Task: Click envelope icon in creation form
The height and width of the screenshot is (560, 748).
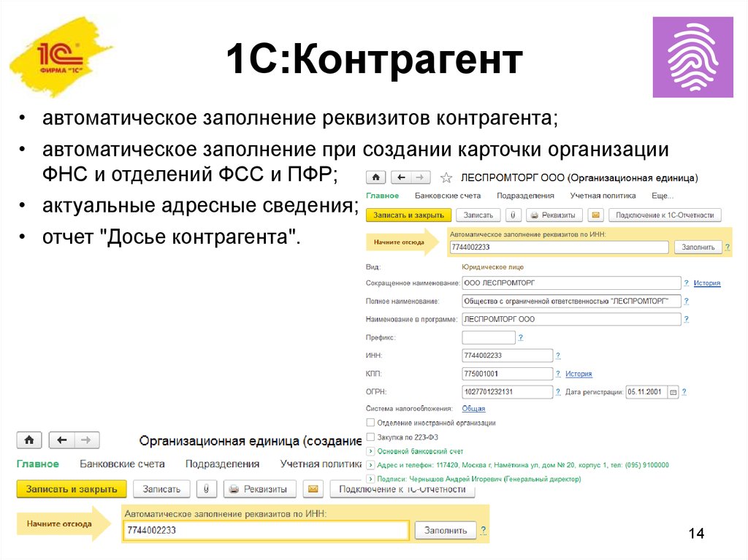Action: pos(313,489)
